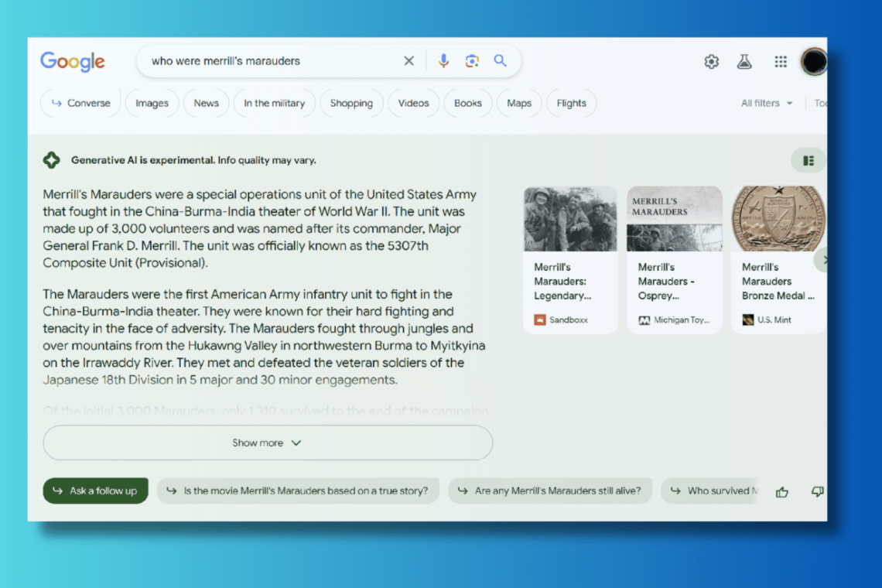This screenshot has height=588, width=882.
Task: Clear the search query with X
Action: pos(409,61)
